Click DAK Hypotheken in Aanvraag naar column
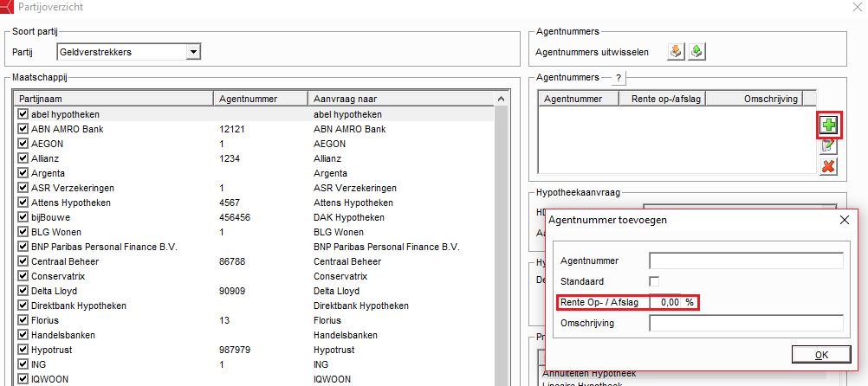This screenshot has width=868, height=386. point(349,217)
